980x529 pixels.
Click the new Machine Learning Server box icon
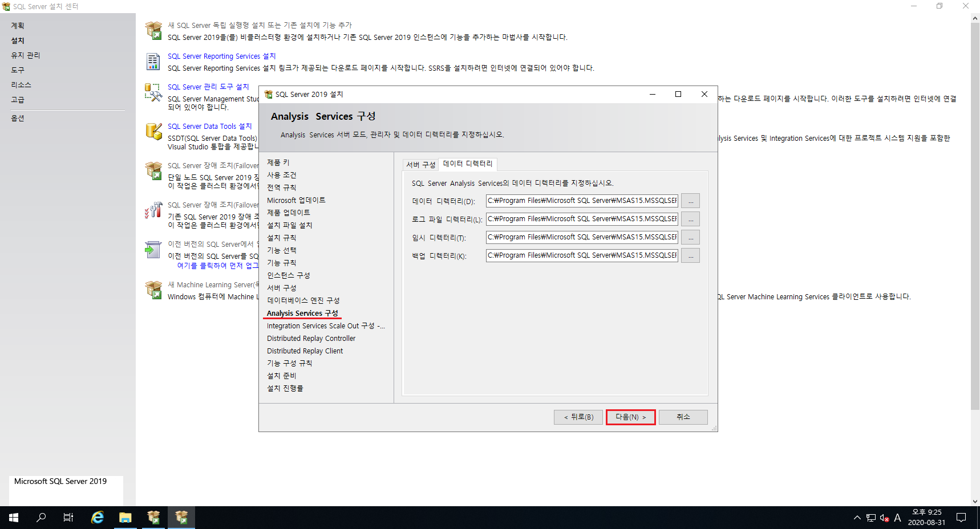(153, 290)
